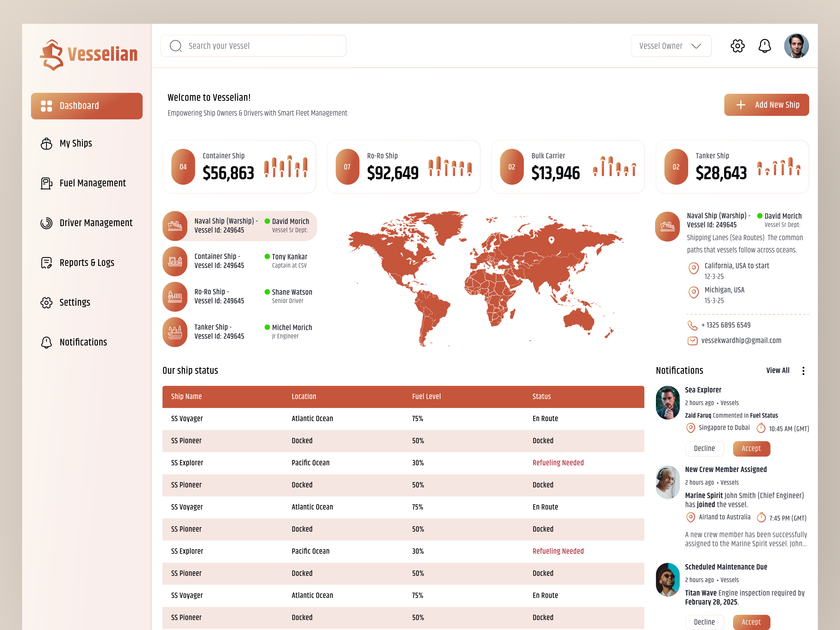Open Driver Management menu item
840x630 pixels.
[87, 223]
